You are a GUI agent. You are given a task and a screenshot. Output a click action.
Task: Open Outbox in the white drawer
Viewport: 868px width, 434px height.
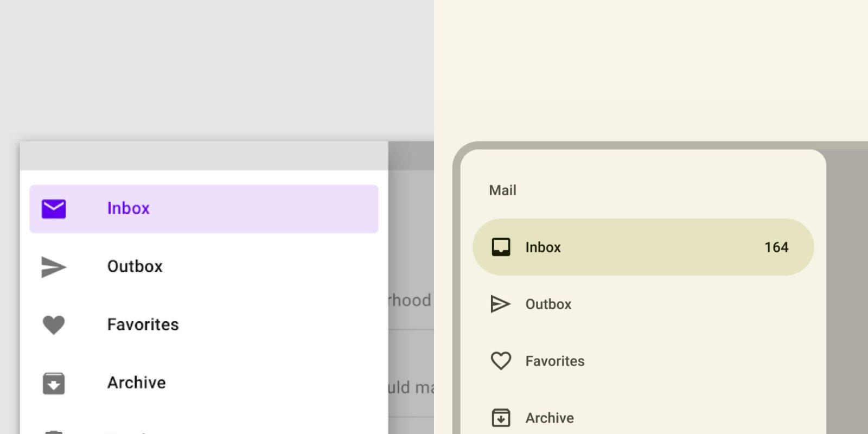pos(135,266)
